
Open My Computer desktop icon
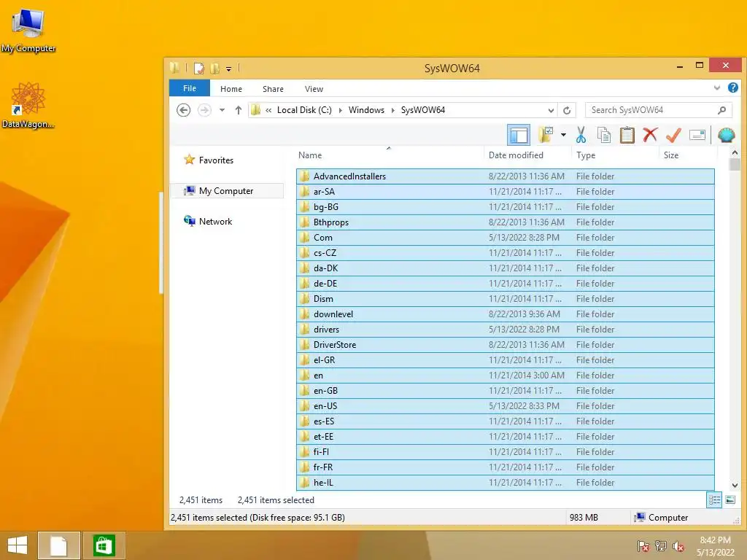tap(28, 31)
